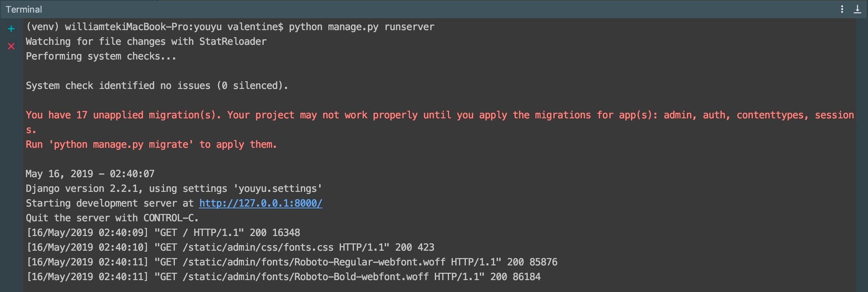Click the fonts.css GET request log entry
This screenshot has height=292, width=868.
230,247
